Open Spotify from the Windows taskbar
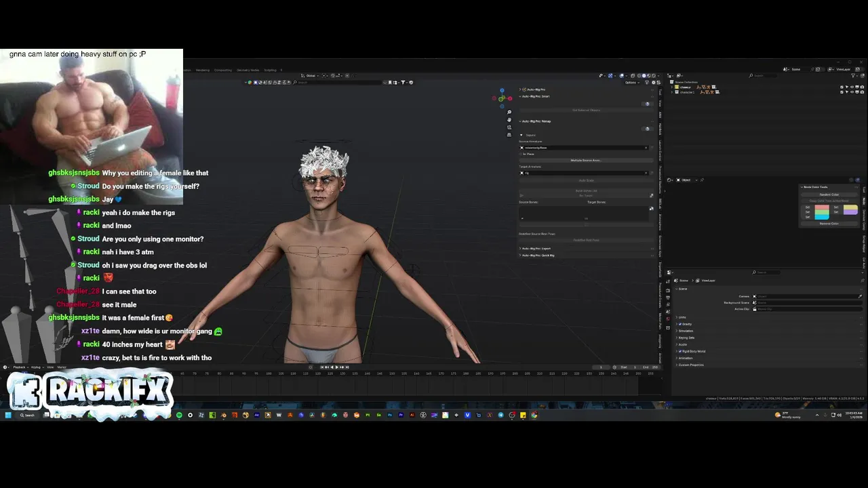This screenshot has width=868, height=488. [x=179, y=415]
